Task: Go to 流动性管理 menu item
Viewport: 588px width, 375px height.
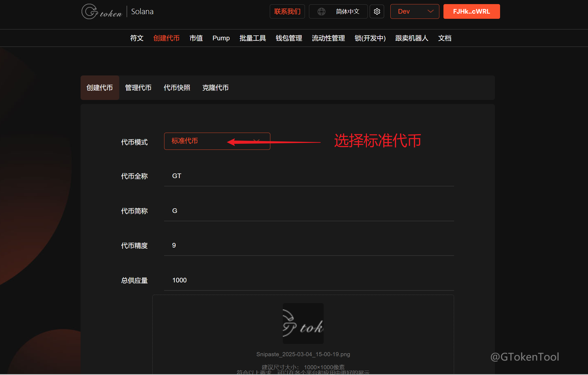Action: pyautogui.click(x=328, y=38)
